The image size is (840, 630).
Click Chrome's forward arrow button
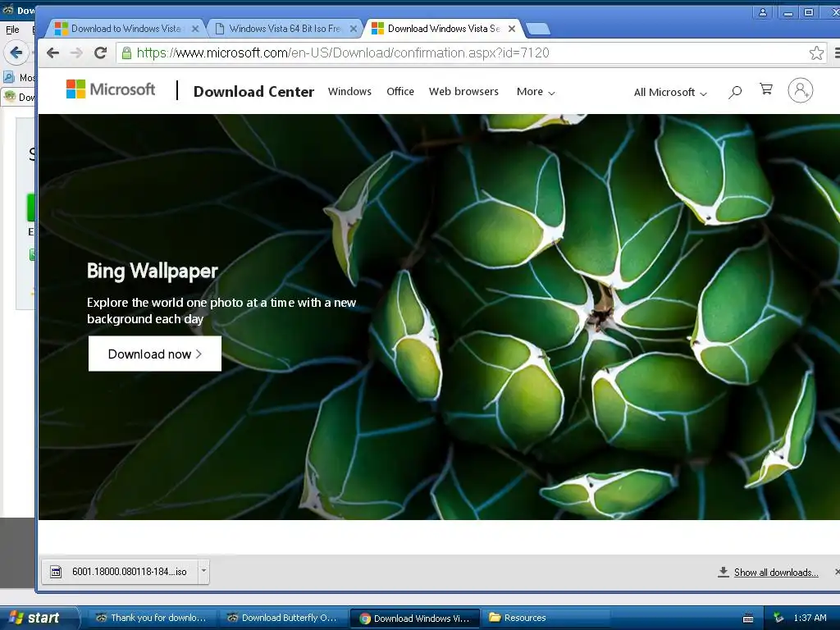pyautogui.click(x=76, y=53)
